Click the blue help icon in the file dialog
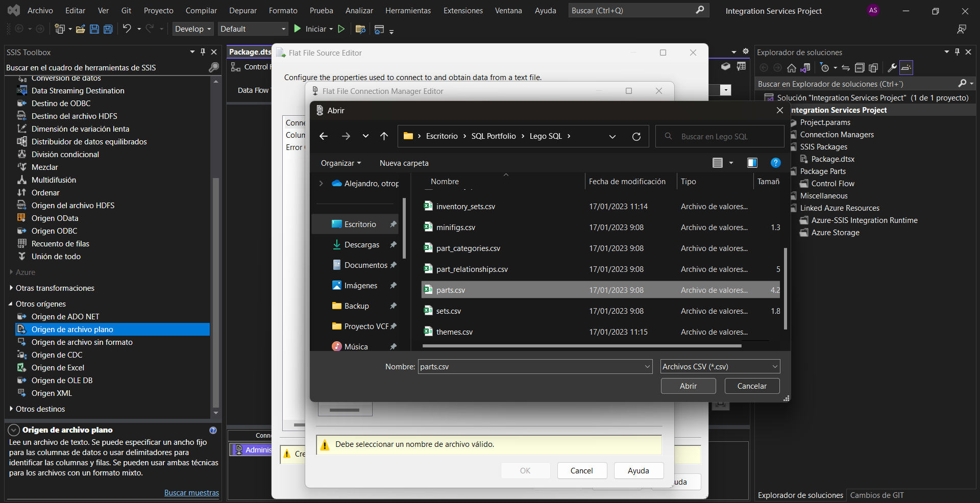 (775, 163)
